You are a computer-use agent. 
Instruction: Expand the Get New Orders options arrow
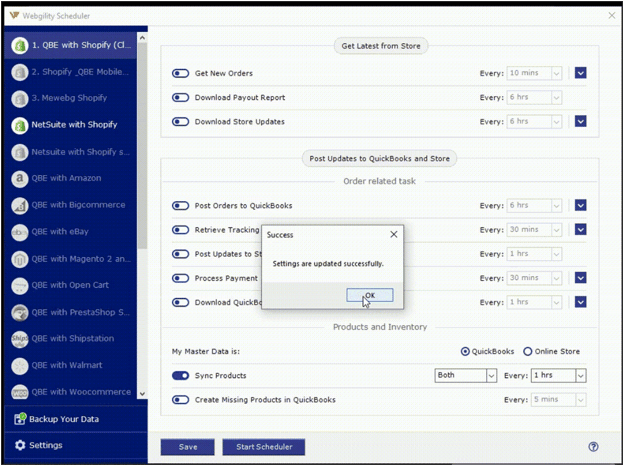click(x=581, y=73)
